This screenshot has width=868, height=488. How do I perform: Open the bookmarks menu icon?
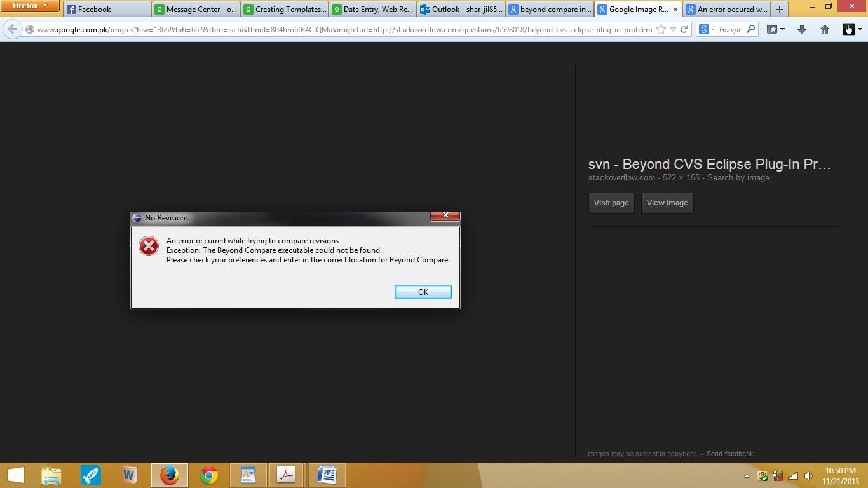tap(775, 29)
